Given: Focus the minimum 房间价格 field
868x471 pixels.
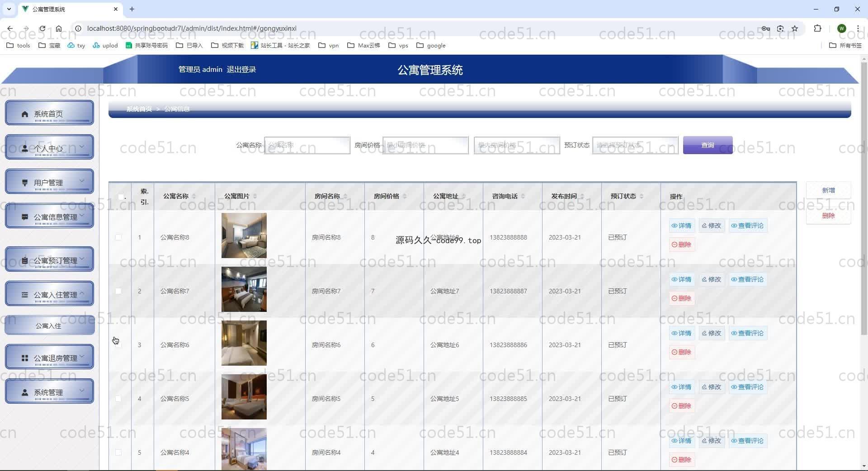Looking at the screenshot, I should (x=425, y=145).
